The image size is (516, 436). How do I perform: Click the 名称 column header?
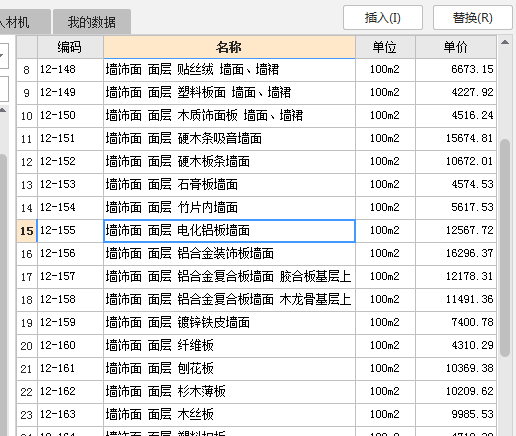click(x=229, y=47)
